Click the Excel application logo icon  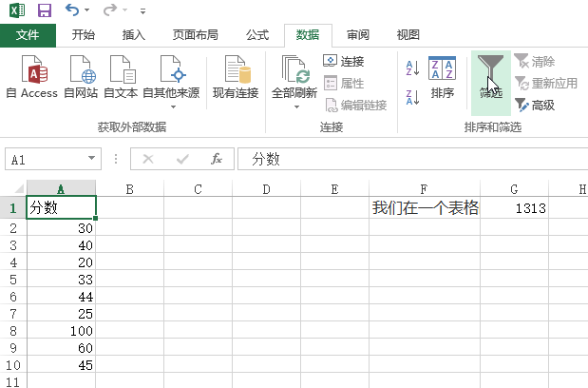[x=17, y=10]
